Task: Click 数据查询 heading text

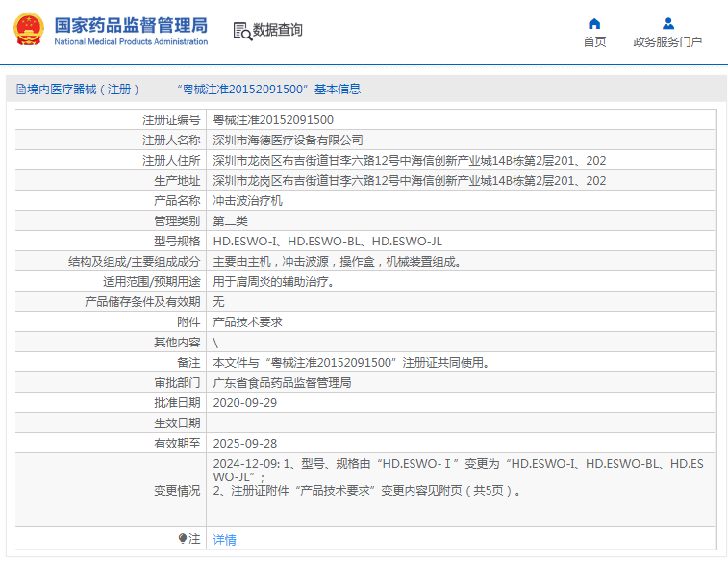Action: [x=278, y=30]
